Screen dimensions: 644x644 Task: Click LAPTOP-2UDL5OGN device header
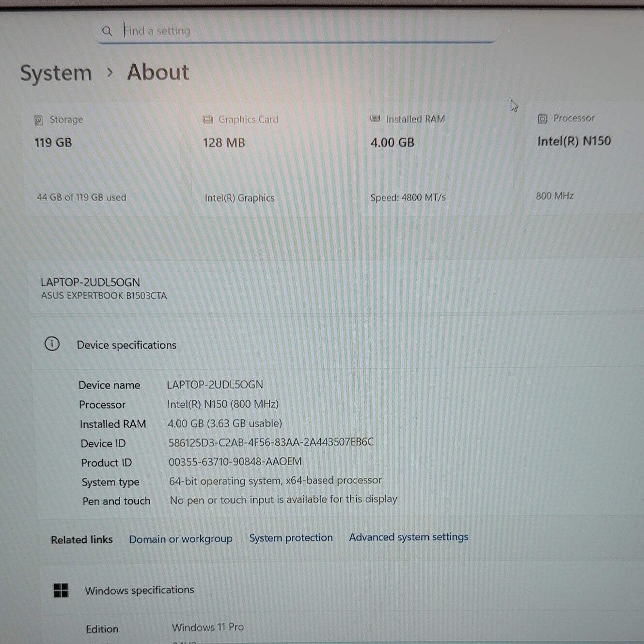90,283
